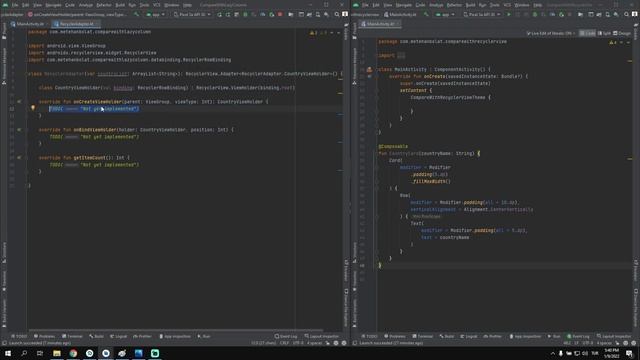Click the taskbar clock
The width and height of the screenshot is (640, 360).
611,353
